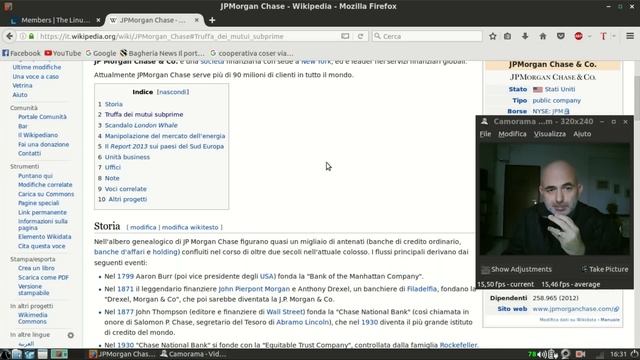Click the 16:31 clock in panel
The height and width of the screenshot is (360, 640).
coord(618,354)
